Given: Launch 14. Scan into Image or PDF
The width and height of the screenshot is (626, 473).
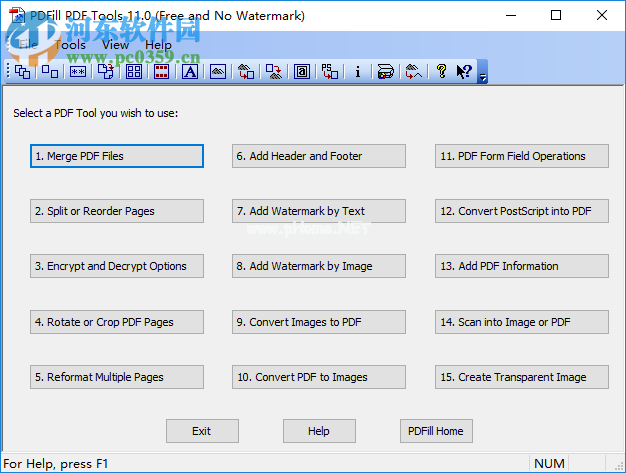Looking at the screenshot, I should (522, 322).
